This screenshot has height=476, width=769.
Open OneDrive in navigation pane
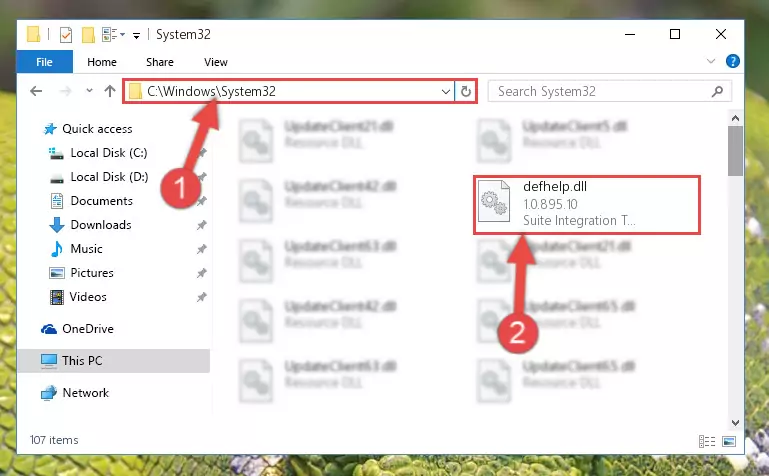click(x=88, y=329)
